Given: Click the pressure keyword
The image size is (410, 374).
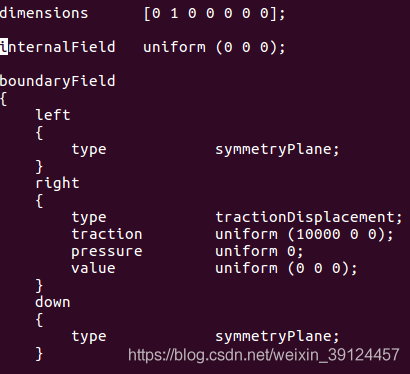Looking at the screenshot, I should tap(107, 252).
